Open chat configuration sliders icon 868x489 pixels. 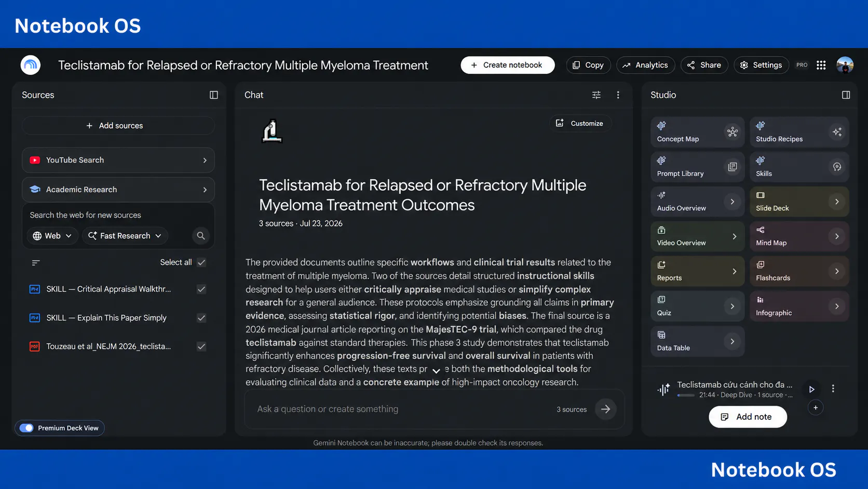click(x=596, y=95)
